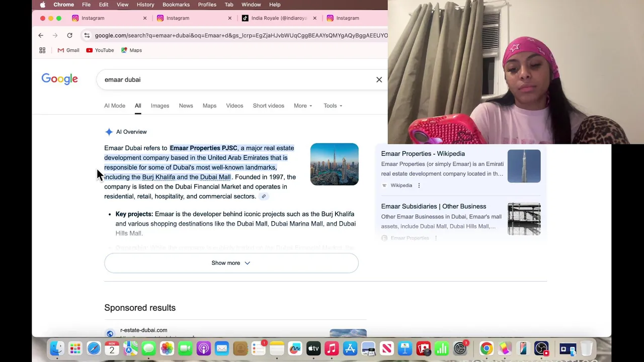Open the Bookmarks menu

click(x=176, y=5)
